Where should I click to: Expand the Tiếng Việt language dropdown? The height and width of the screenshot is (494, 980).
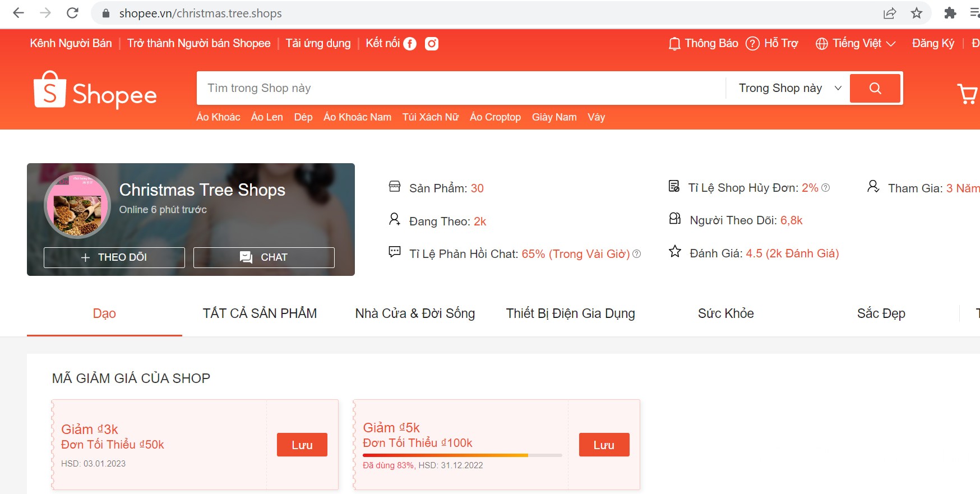856,44
